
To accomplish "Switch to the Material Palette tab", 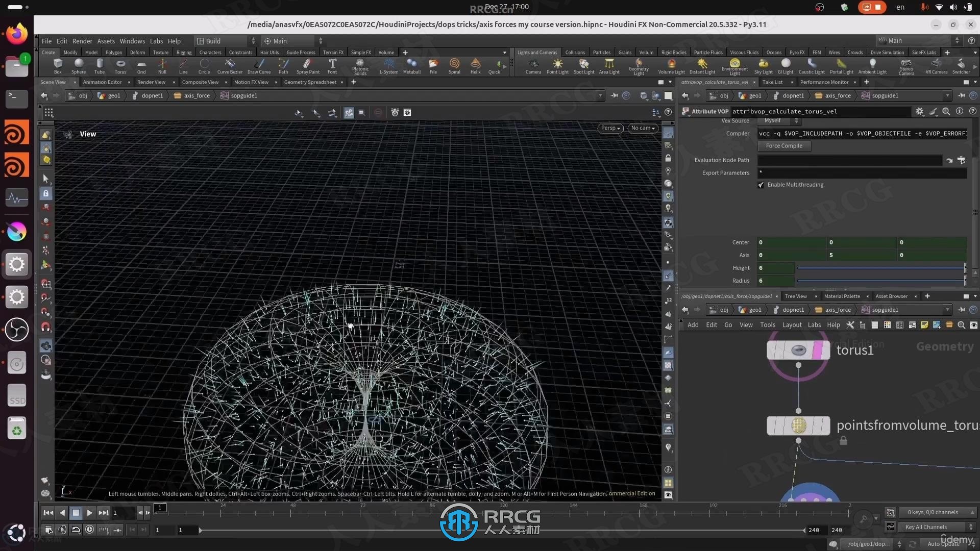I will (x=842, y=296).
